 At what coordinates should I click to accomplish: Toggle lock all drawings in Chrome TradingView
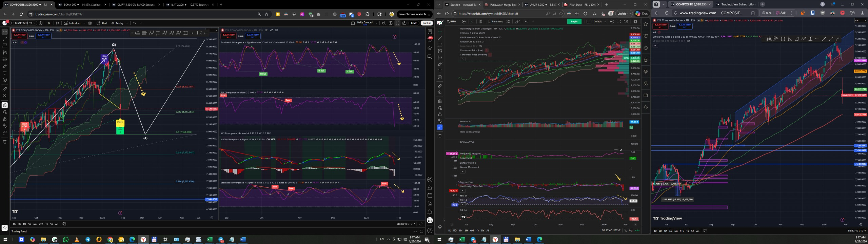coord(5,119)
